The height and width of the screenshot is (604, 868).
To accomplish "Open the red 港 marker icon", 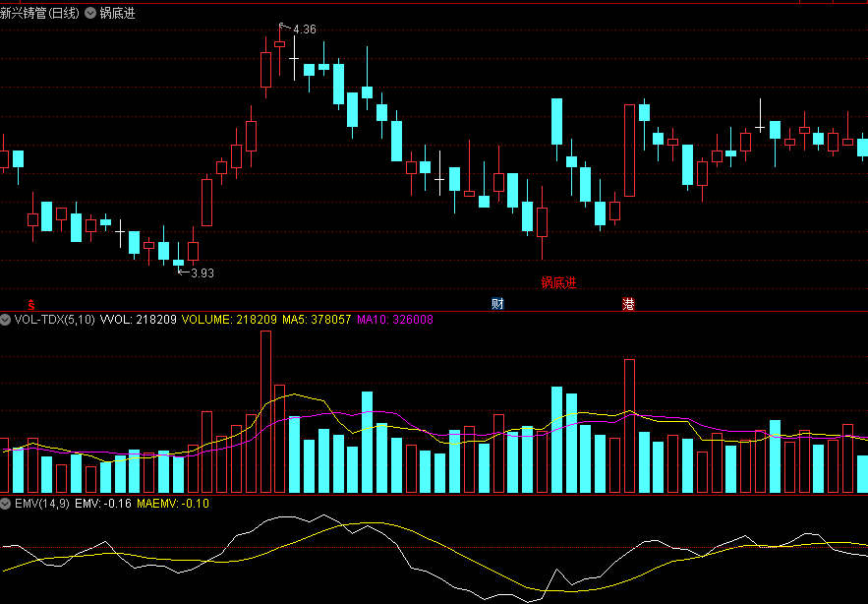I will [x=628, y=304].
